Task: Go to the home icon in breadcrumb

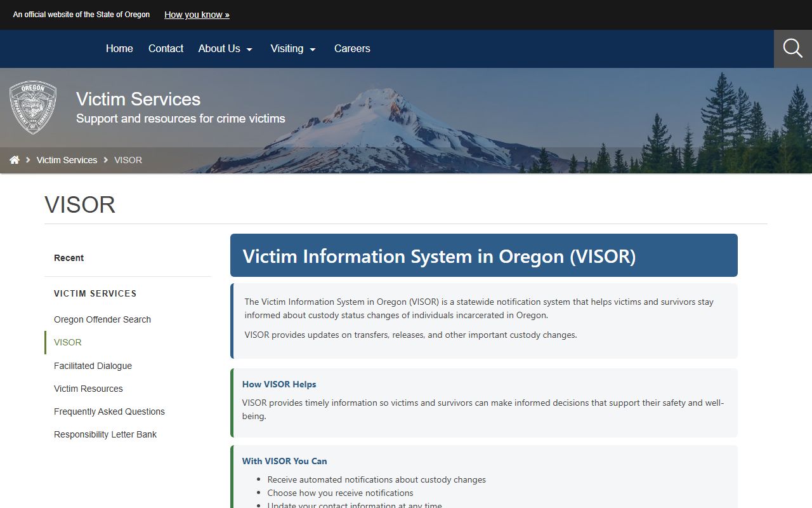Action: tap(15, 160)
